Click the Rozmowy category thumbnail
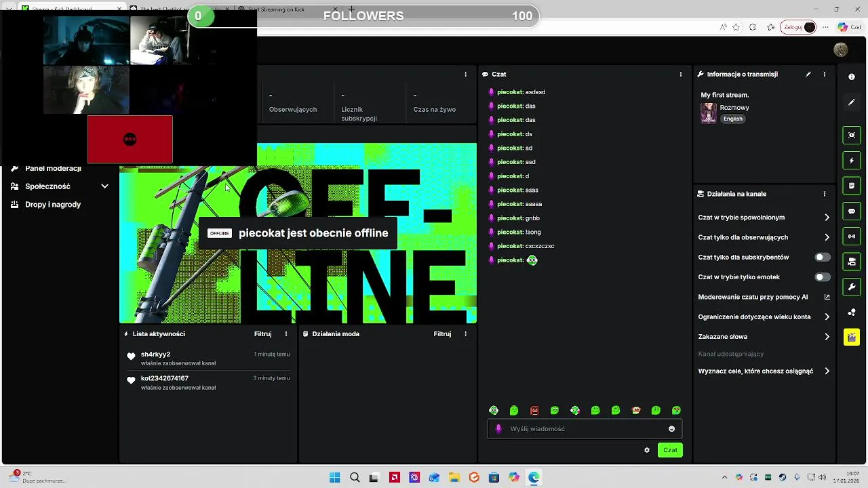This screenshot has height=488, width=868. coord(709,113)
